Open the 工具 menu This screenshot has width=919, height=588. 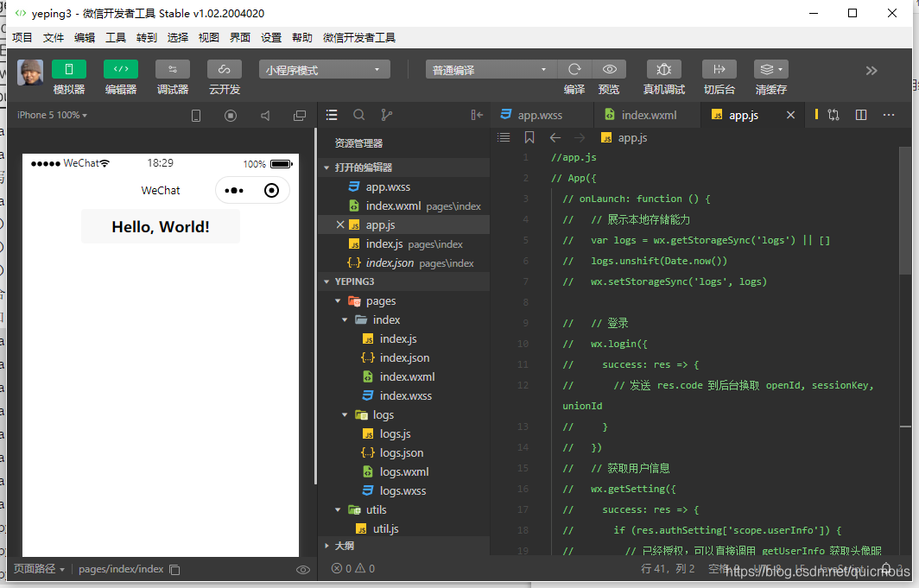point(116,38)
